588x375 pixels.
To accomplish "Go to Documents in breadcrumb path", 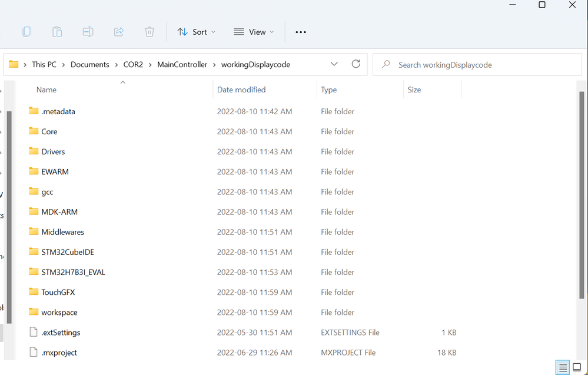I will pyautogui.click(x=90, y=65).
